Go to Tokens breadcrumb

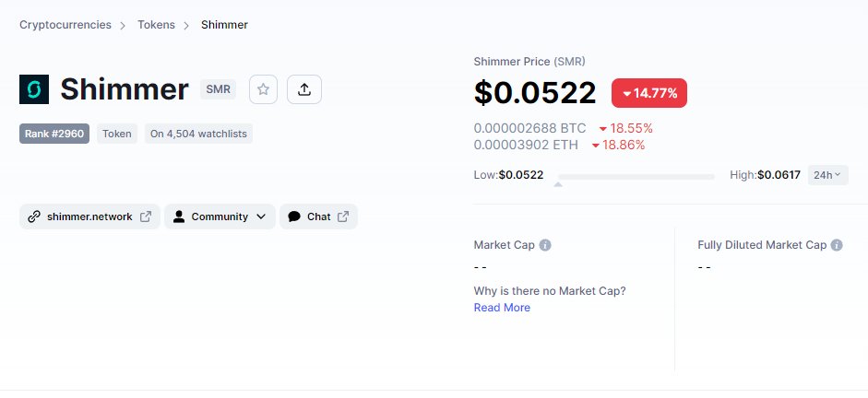[156, 25]
